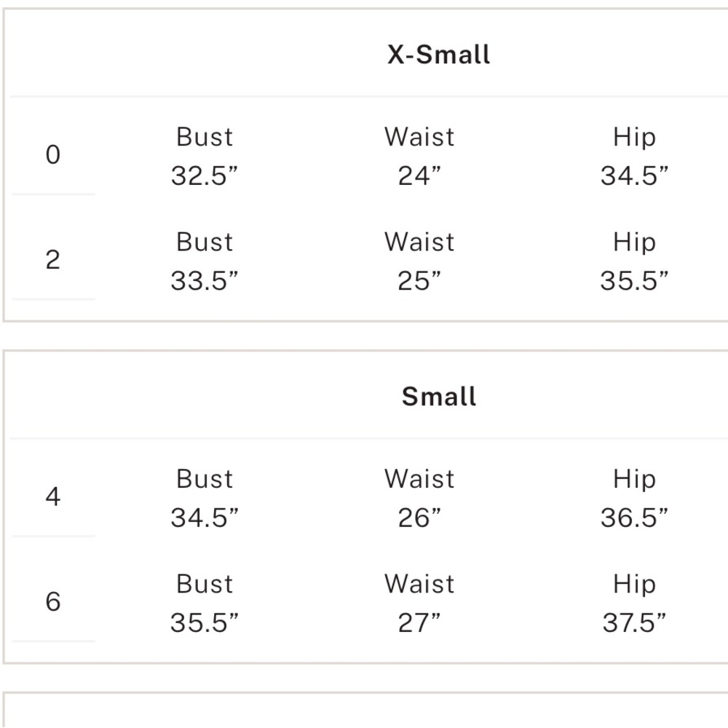Select size 6 row label
The height and width of the screenshot is (728, 728).
53,601
